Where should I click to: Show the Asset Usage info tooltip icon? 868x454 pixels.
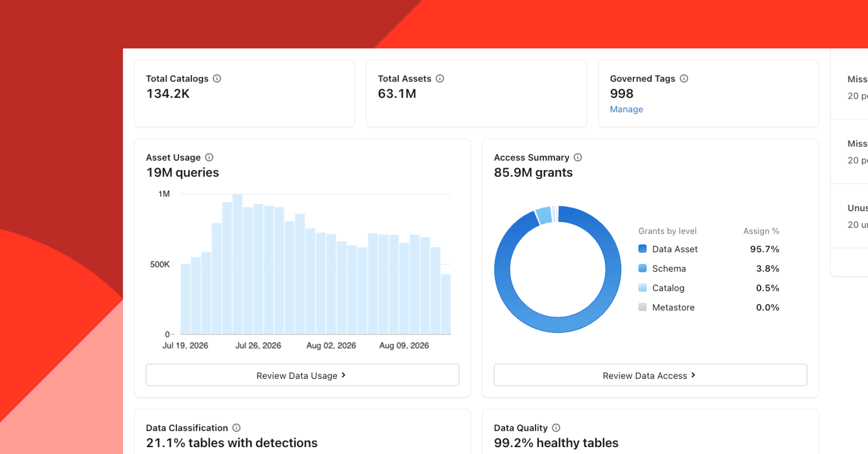[x=209, y=157]
